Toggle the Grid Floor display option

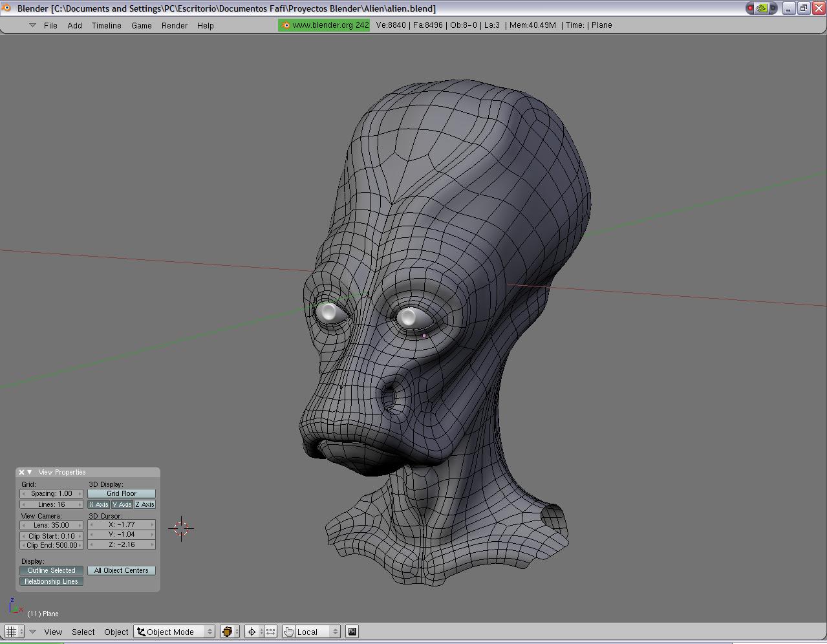pyautogui.click(x=122, y=493)
